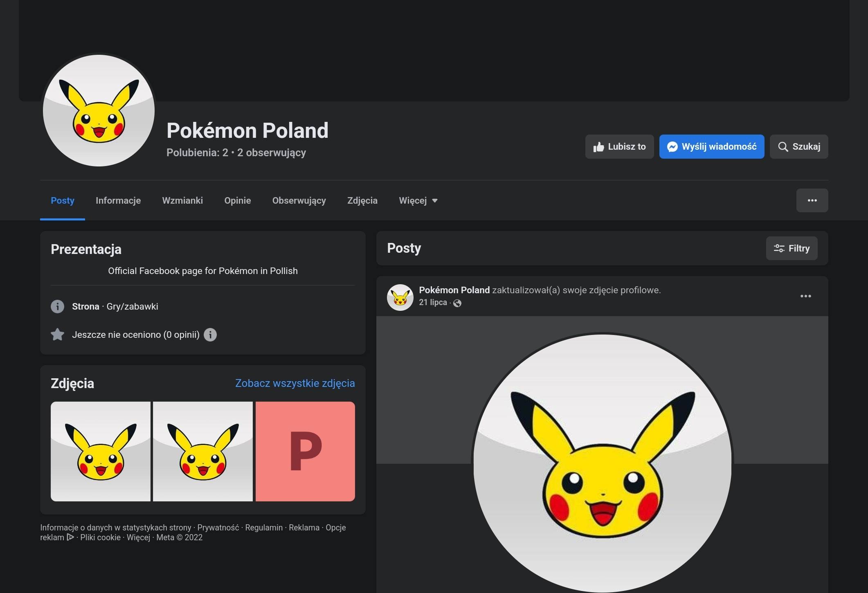Click the star icon next to Jeszcze nie oceniono
The image size is (868, 593).
pyautogui.click(x=58, y=335)
